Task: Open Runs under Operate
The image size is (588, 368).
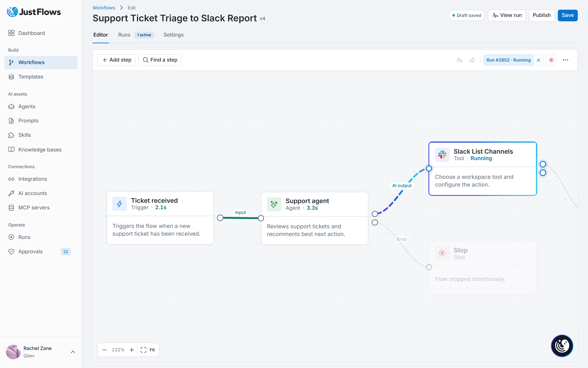Action: (x=41, y=237)
